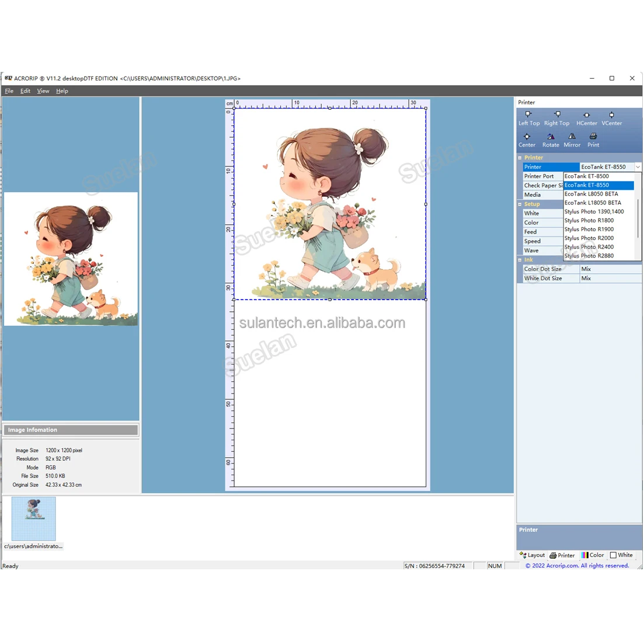
Task: Open the File menu
Action: click(x=9, y=90)
